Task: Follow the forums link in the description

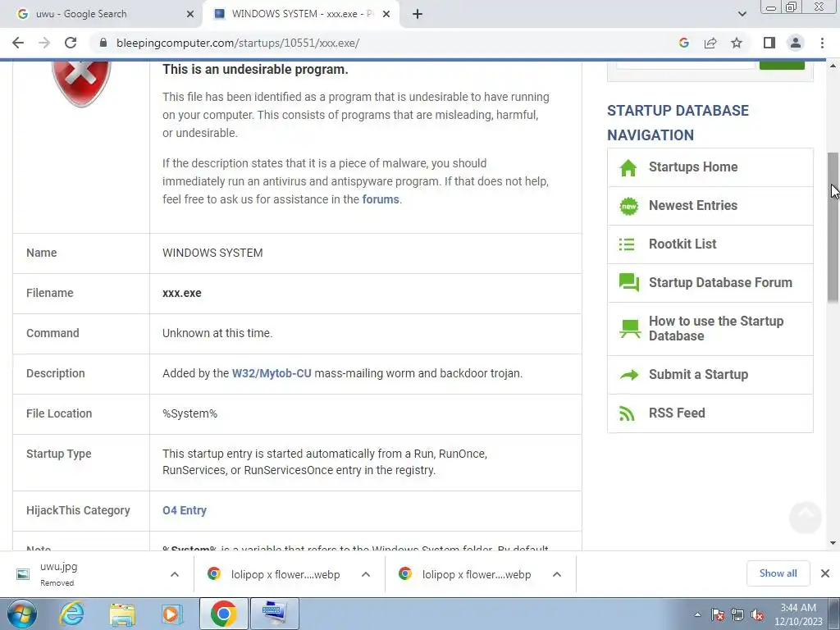Action: 381,199
